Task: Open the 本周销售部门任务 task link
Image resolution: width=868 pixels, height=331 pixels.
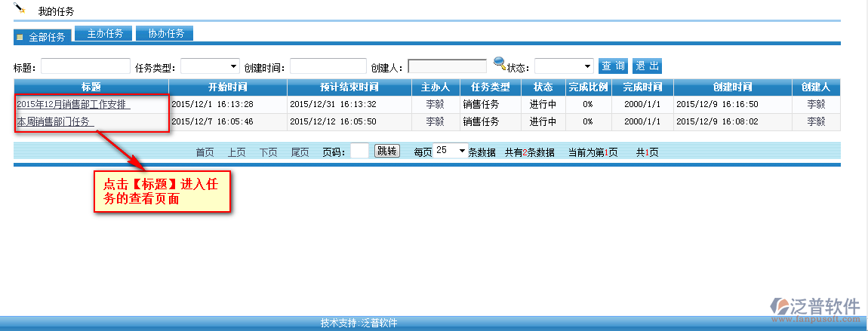Action: point(54,121)
